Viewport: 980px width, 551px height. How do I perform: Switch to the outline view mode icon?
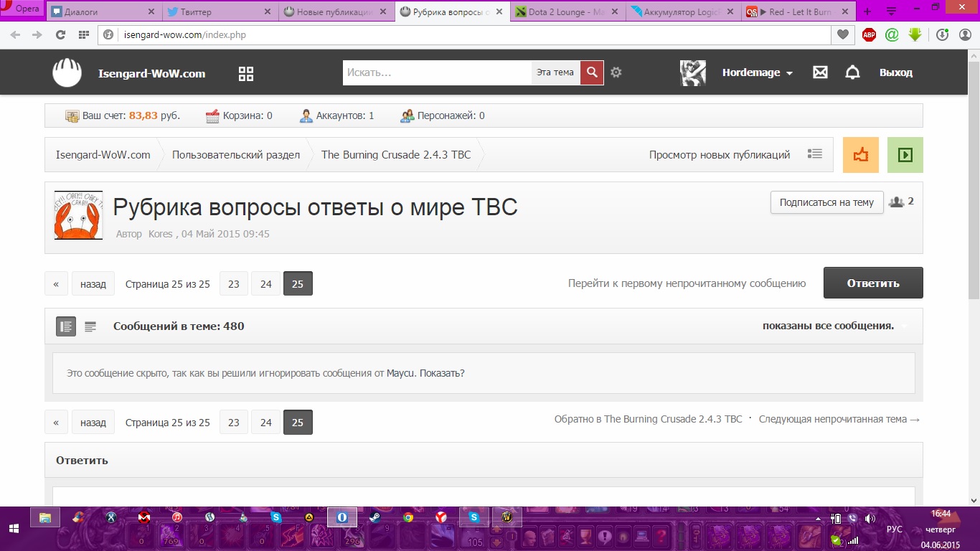pos(90,326)
